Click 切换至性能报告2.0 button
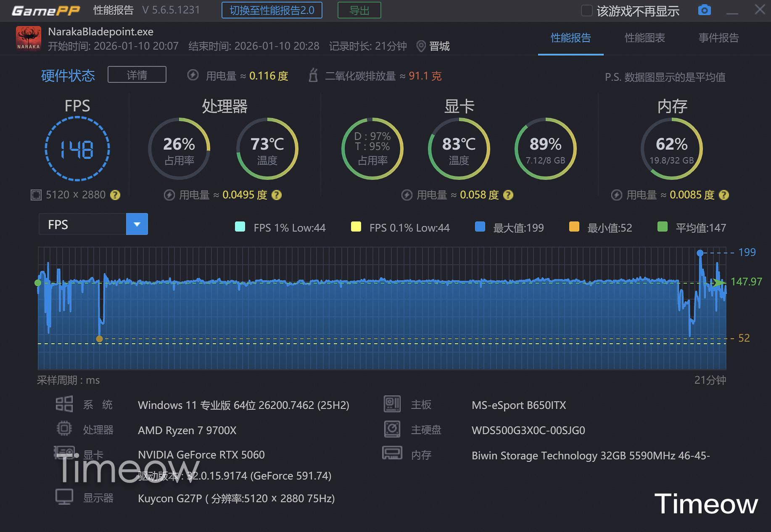 point(272,10)
